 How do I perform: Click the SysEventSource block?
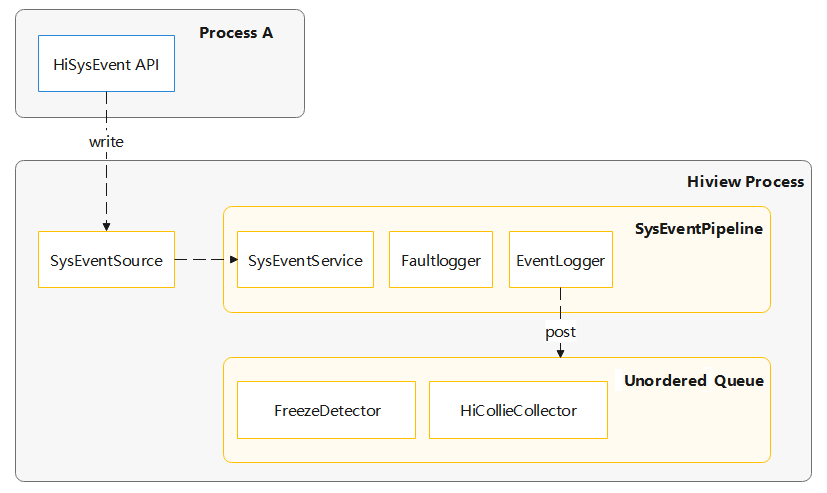tap(106, 259)
